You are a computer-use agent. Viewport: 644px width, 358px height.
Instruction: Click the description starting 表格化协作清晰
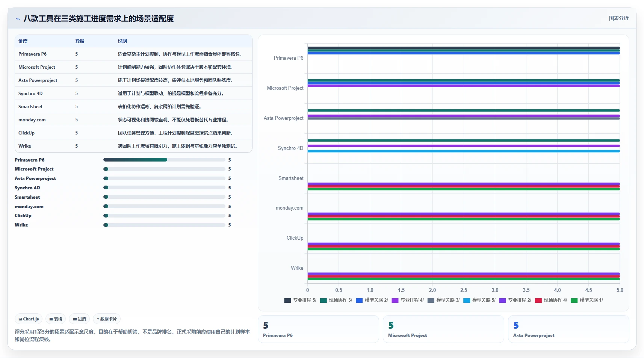point(160,107)
